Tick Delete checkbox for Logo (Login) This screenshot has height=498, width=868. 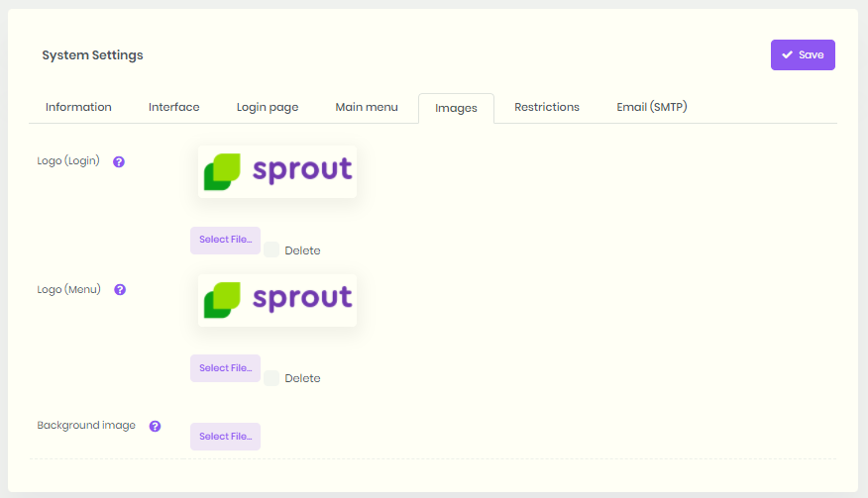click(271, 249)
